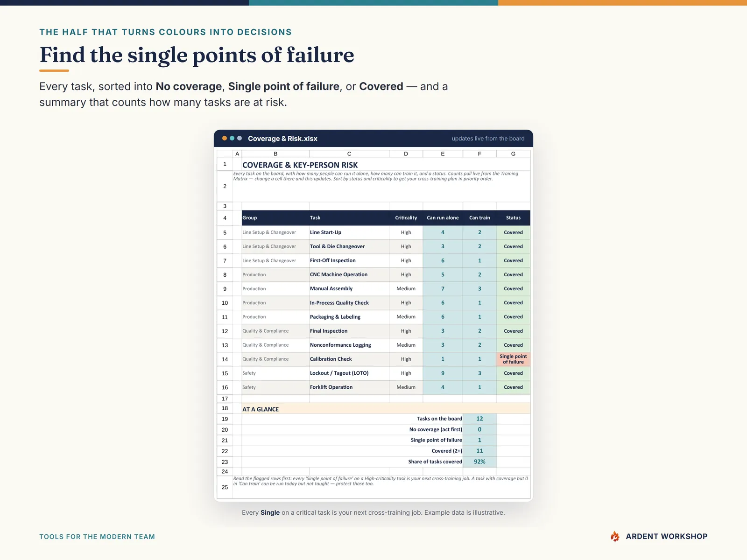Select row 14 header

tap(225, 359)
